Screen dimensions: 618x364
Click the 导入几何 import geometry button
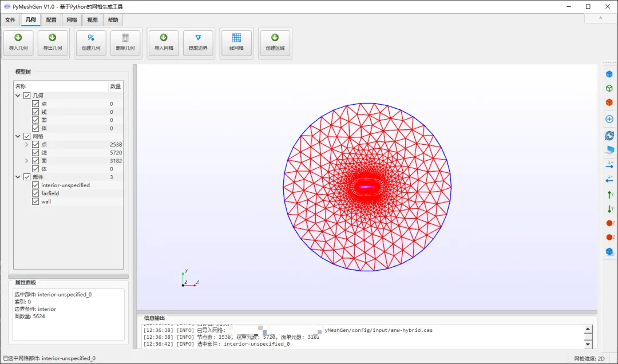tap(18, 43)
